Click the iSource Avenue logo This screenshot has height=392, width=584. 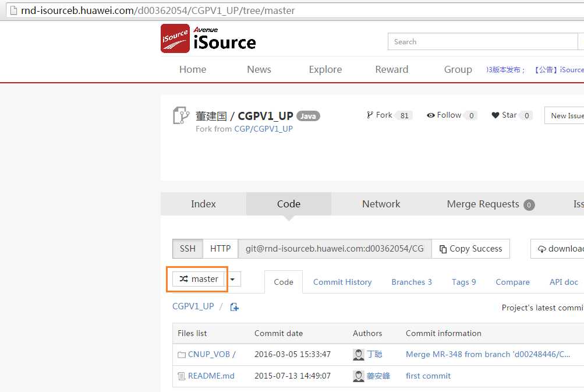pos(208,39)
